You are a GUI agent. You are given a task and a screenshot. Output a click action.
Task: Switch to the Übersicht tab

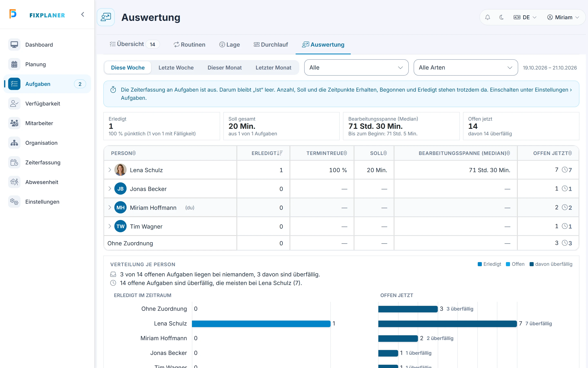pos(134,44)
